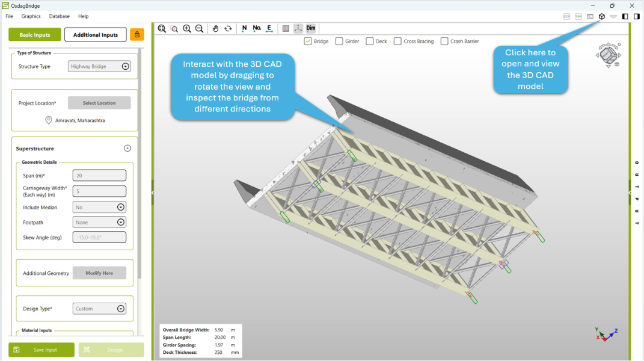Click the 'Geometric Details' group label
The height and width of the screenshot is (361, 644).
[39, 162]
